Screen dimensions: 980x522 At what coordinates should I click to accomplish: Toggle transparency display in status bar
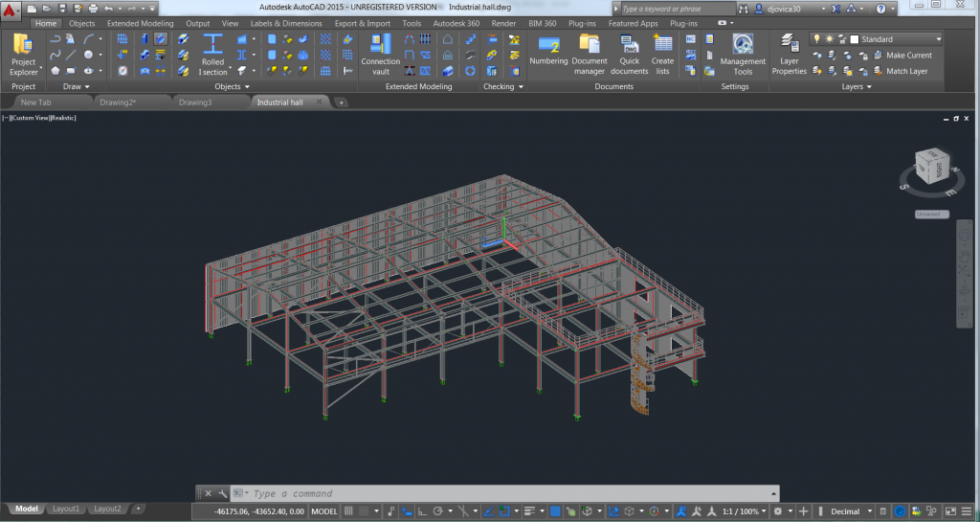[555, 511]
